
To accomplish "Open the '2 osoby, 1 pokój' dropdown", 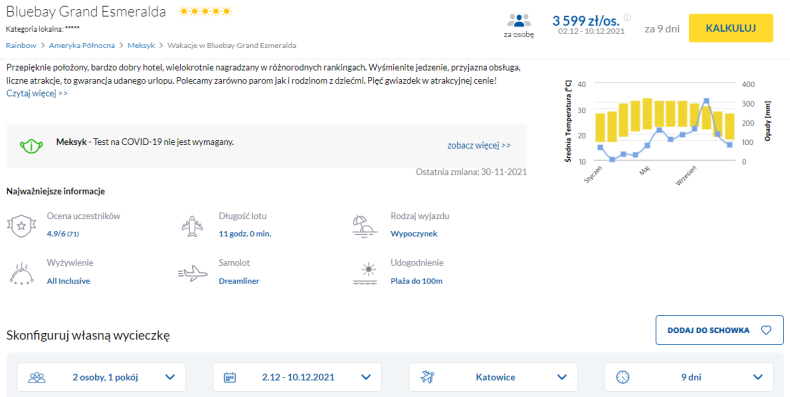I will tap(101, 377).
